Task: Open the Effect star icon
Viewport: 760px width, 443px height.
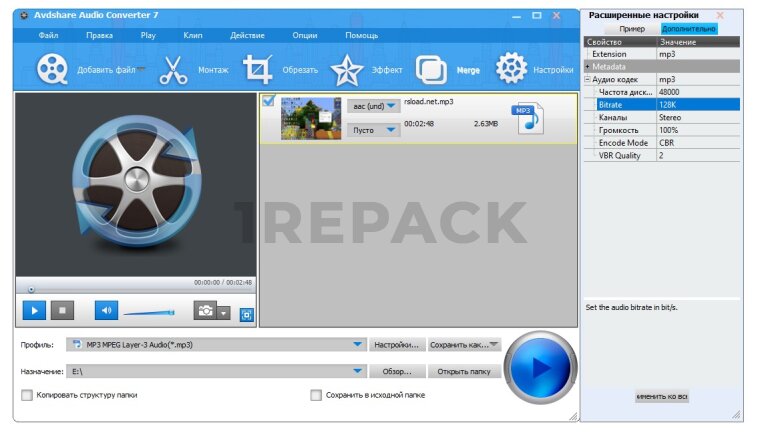Action: [347, 69]
